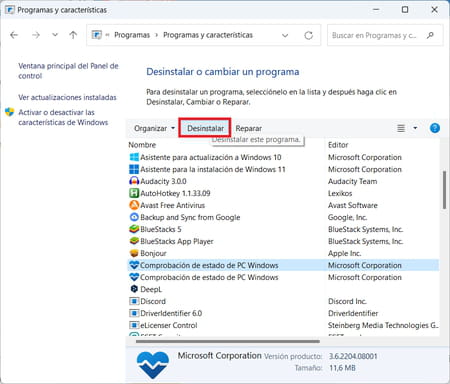The height and width of the screenshot is (384, 450).
Task: Click the shield icon beside Windows features link
Action: 10,112
